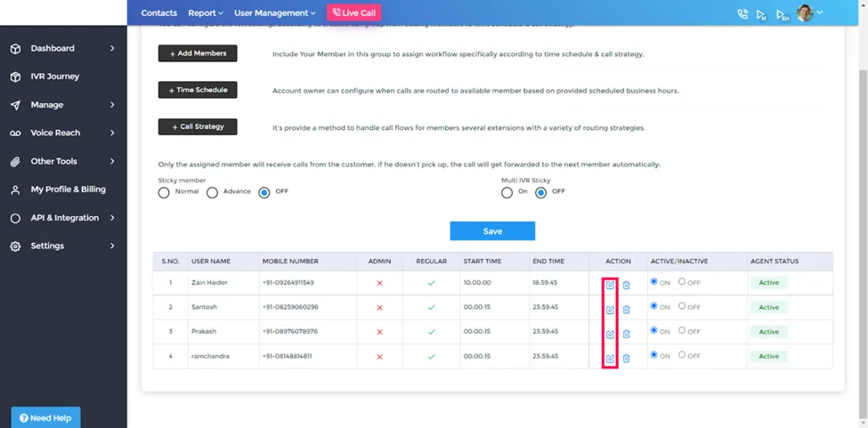Screen dimensions: 868x428
Task: Select Advance sticky member option
Action: tap(212, 193)
